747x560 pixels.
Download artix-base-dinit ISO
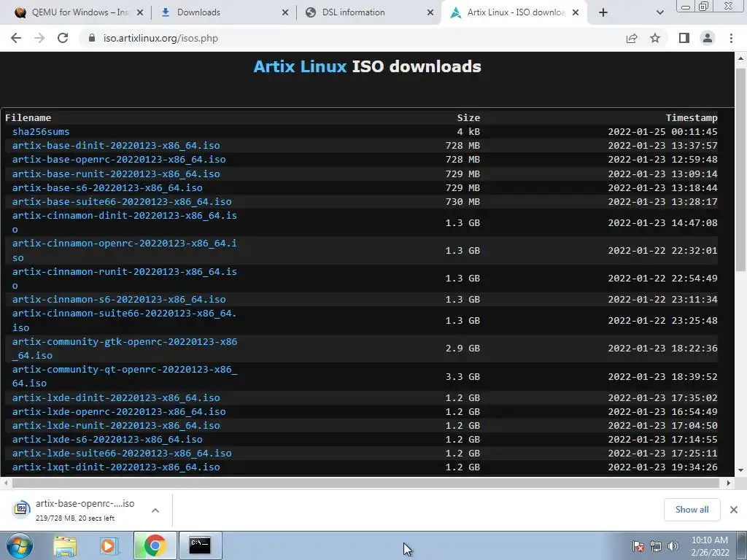coord(116,146)
